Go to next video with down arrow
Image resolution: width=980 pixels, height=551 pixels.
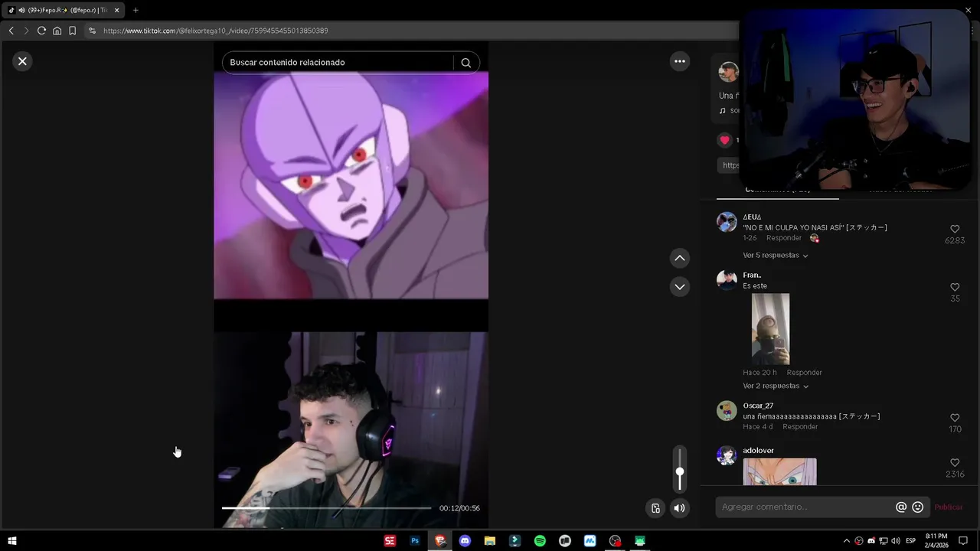point(680,287)
